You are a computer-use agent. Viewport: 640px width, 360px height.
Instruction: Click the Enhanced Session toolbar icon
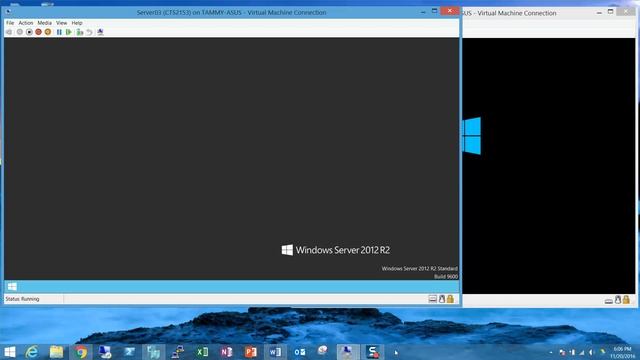(x=100, y=32)
